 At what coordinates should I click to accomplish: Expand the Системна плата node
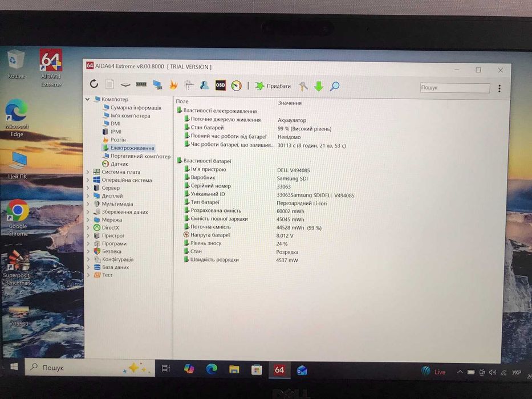[x=88, y=172]
